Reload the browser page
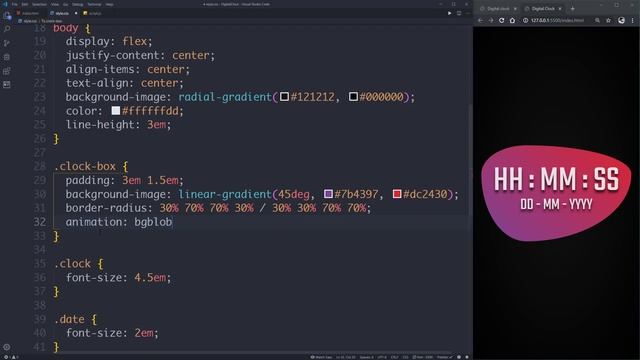The image size is (640, 360). 502,20
